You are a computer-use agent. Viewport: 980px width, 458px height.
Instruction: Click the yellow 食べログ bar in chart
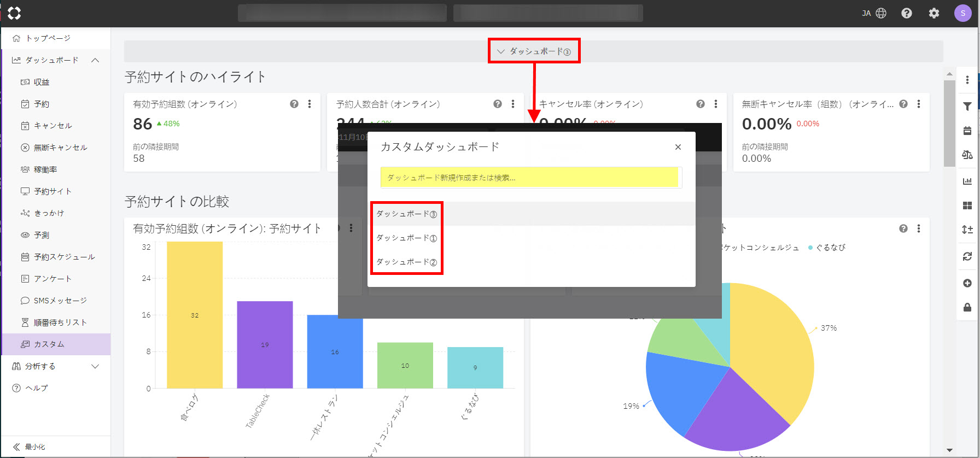195,315
